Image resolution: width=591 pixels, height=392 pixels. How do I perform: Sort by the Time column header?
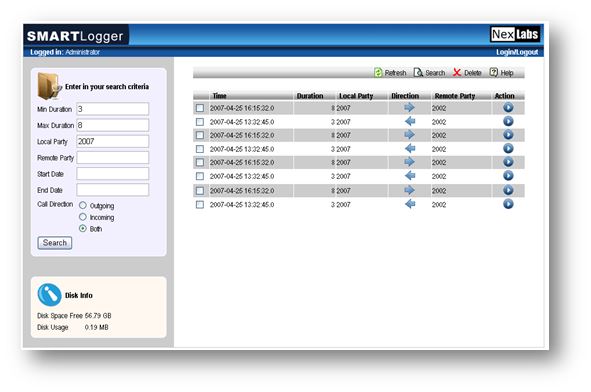coord(219,96)
